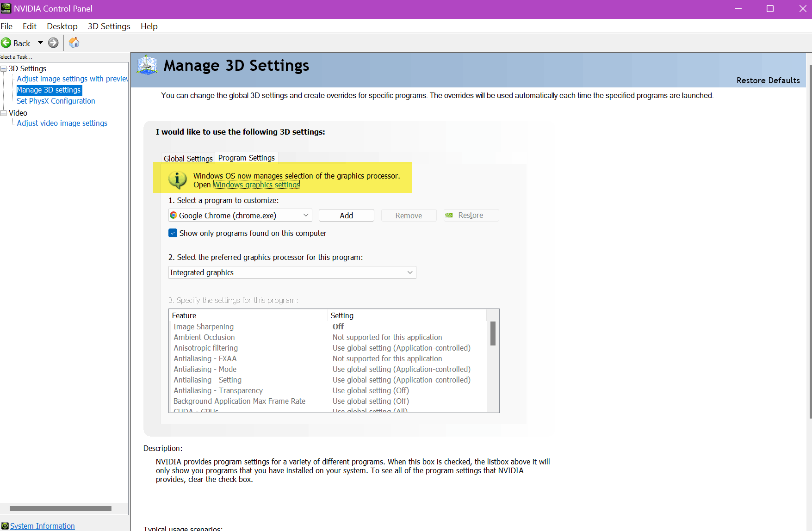Open the Integrated graphics processor dropdown
Screen dimensions: 812x531
[x=292, y=272]
